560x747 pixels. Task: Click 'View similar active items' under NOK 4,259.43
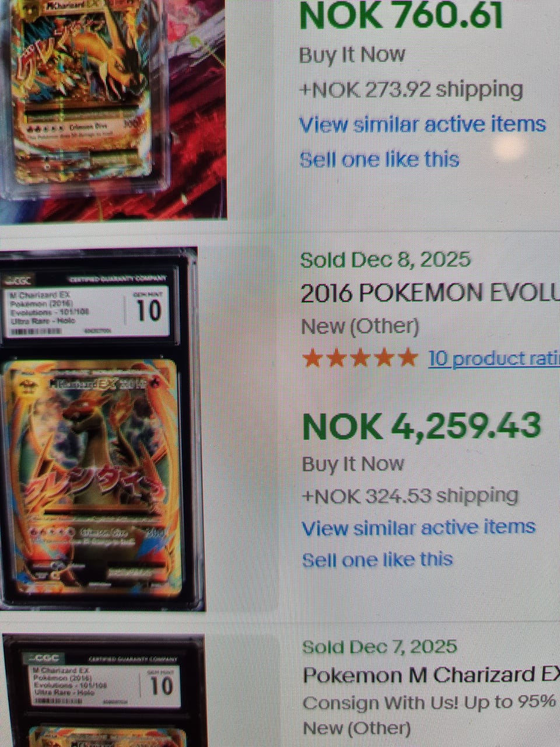point(418,528)
